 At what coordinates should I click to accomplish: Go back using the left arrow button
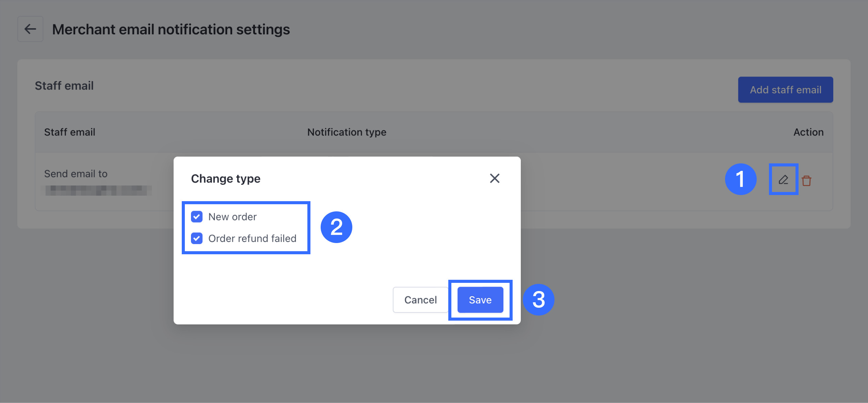point(30,29)
